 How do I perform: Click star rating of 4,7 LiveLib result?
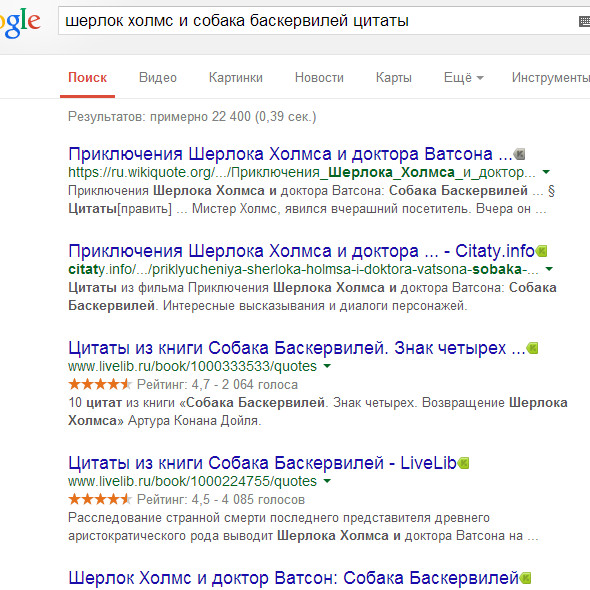(100, 385)
